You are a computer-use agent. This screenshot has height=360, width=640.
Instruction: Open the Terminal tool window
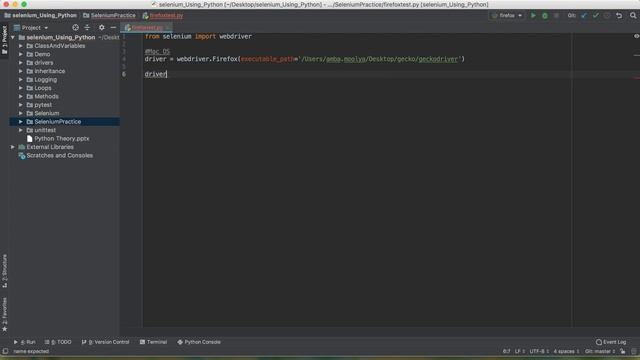pyautogui.click(x=153, y=342)
